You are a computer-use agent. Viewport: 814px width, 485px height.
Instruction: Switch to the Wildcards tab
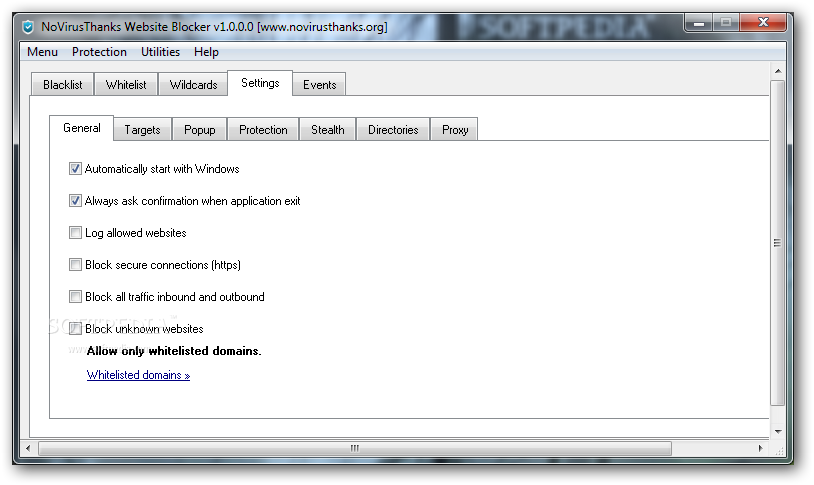click(193, 85)
